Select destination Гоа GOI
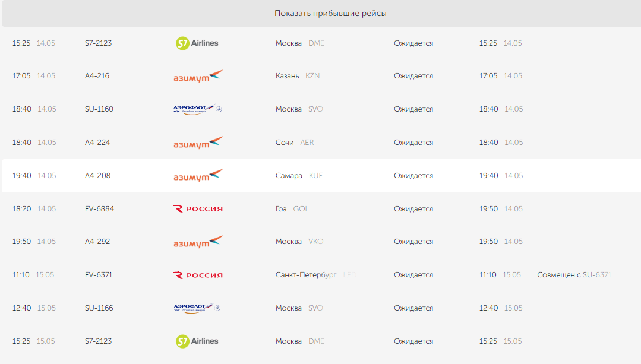The width and height of the screenshot is (641, 364). click(291, 209)
